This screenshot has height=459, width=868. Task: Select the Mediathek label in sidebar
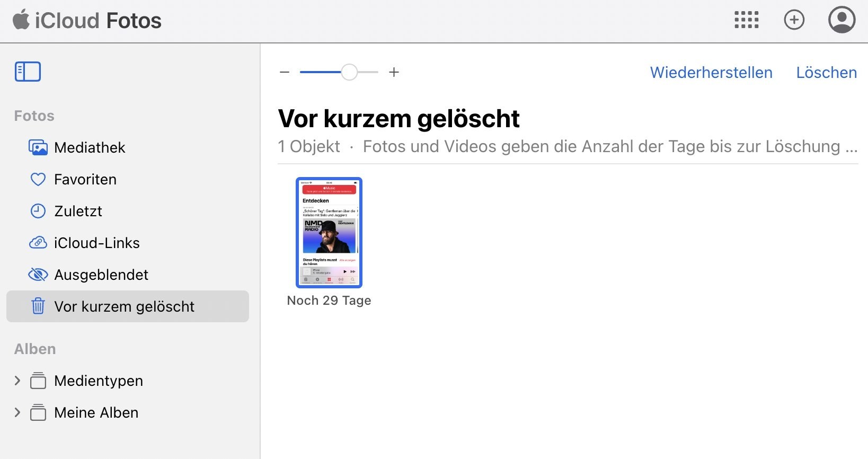click(90, 147)
